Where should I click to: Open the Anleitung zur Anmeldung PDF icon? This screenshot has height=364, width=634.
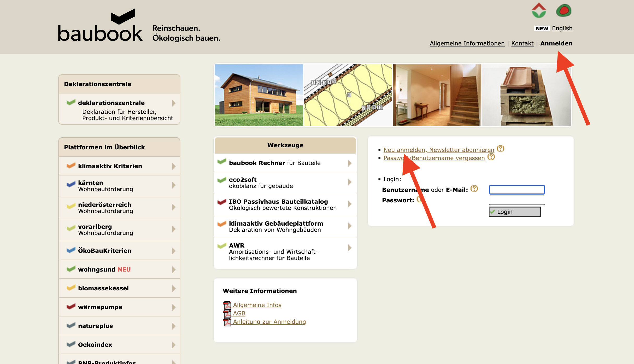(x=227, y=322)
